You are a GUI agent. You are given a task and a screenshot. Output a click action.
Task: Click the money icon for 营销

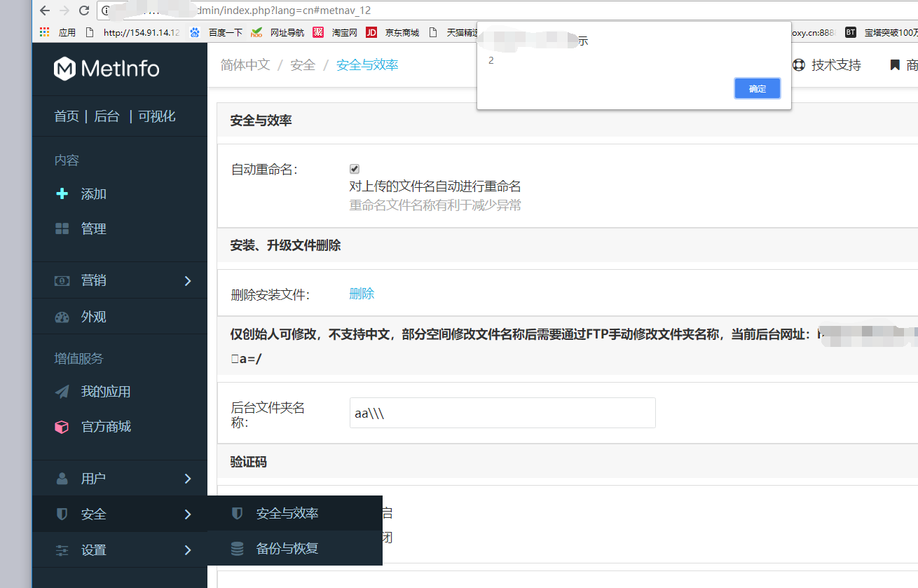point(62,280)
